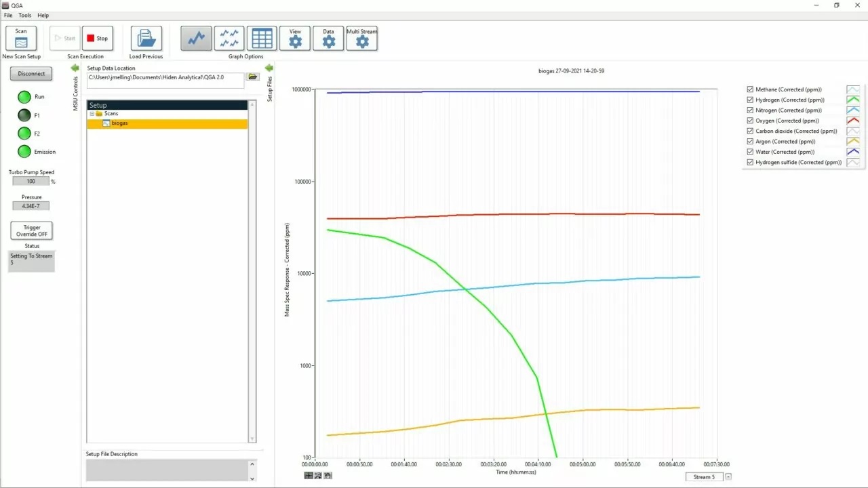Collapse the MSIU Controls panel arrow

[75, 68]
